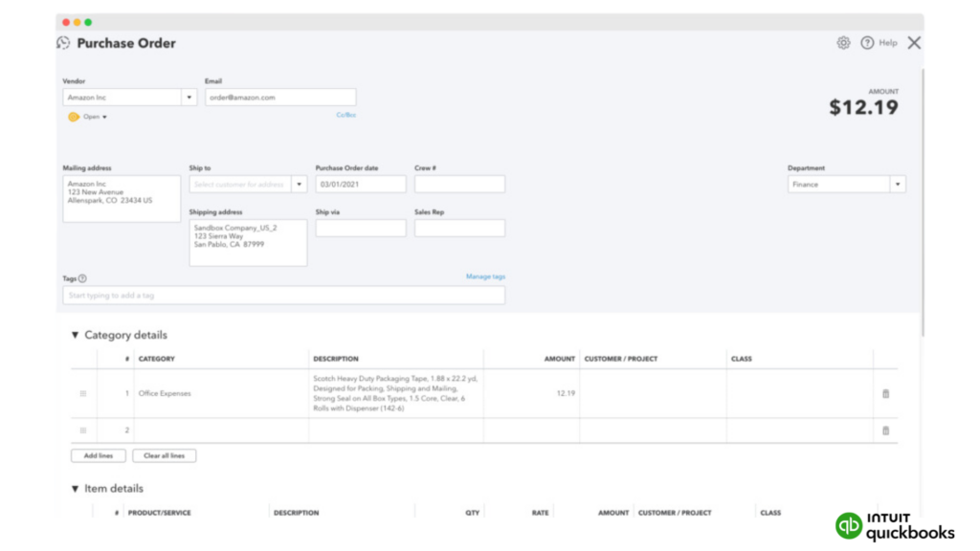Click the 12.19 amount cell

[x=531, y=393]
